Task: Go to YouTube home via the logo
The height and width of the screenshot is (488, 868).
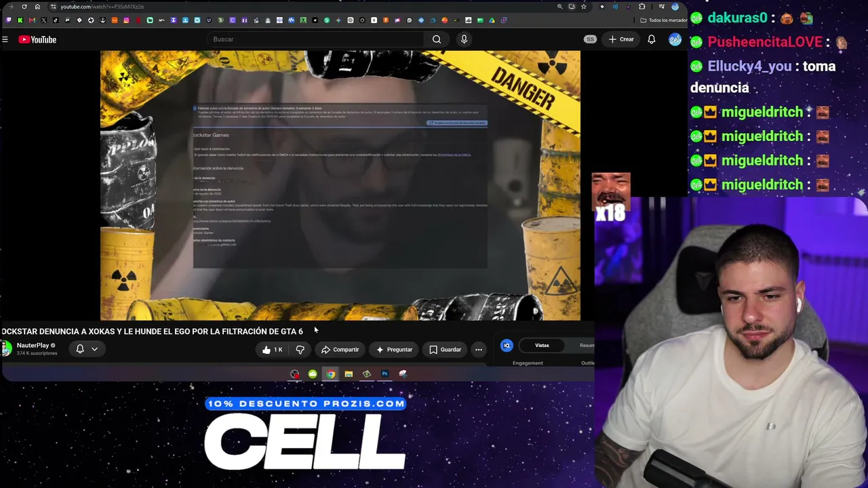Action: click(x=37, y=39)
